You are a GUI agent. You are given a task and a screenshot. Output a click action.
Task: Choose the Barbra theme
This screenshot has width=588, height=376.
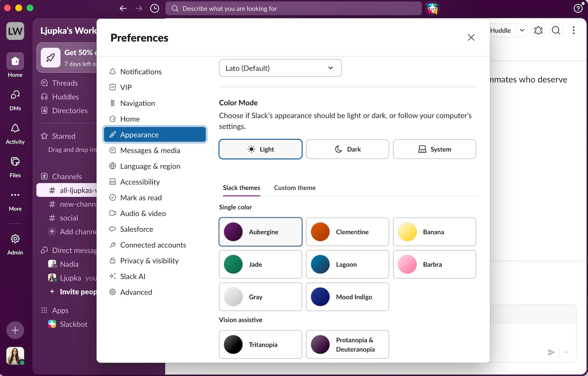tap(434, 264)
